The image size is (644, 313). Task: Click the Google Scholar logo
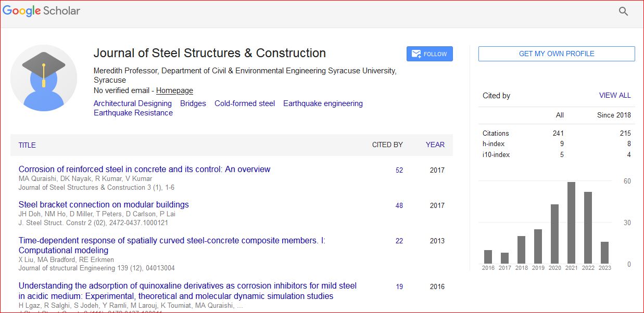[x=42, y=11]
